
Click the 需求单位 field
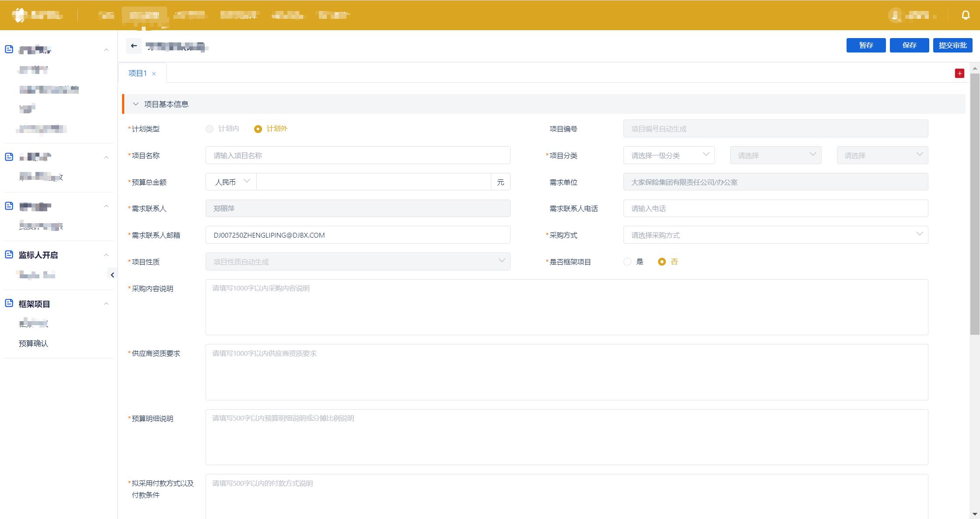coord(776,182)
